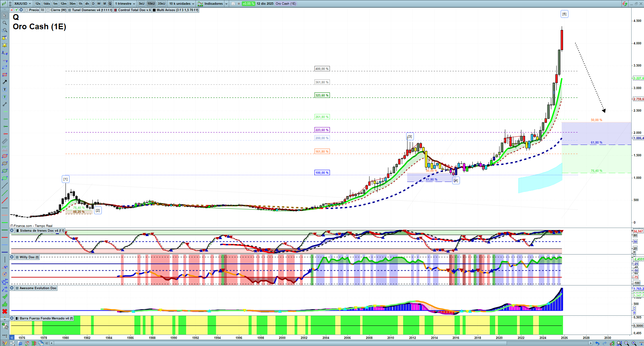Click the red X delete objects icon
This screenshot has width=644, height=346.
[x=5, y=311]
